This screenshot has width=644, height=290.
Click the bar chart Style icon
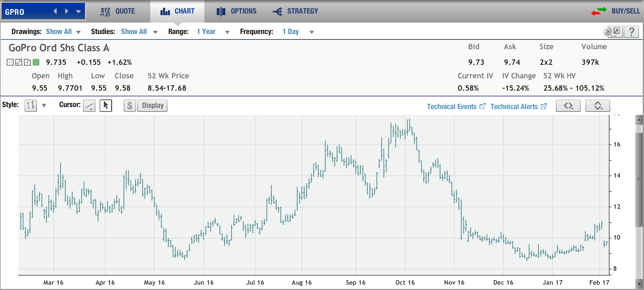click(x=31, y=105)
